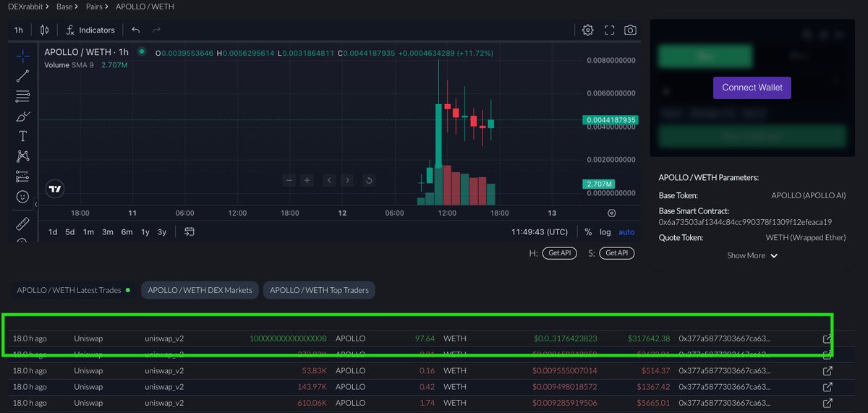868x413 pixels.
Task: Open the $514.37 trade external link
Action: tap(827, 371)
